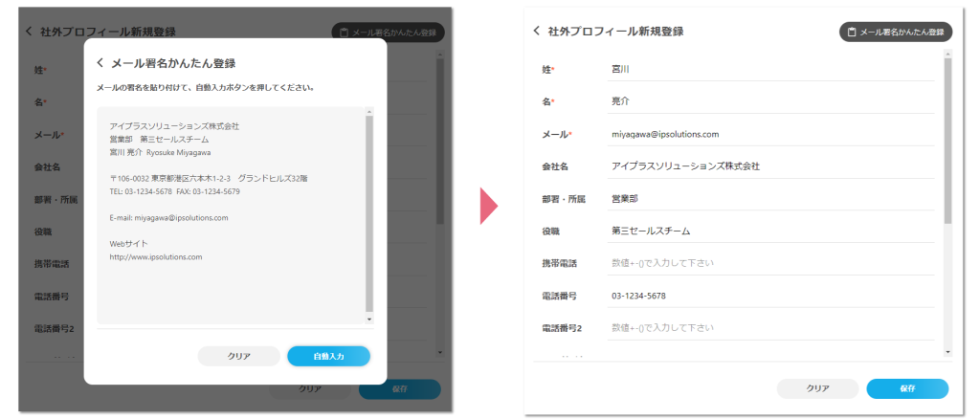Click the right panel form's vertical scrollbar thumb
This screenshot has height=419, width=980.
(x=947, y=141)
